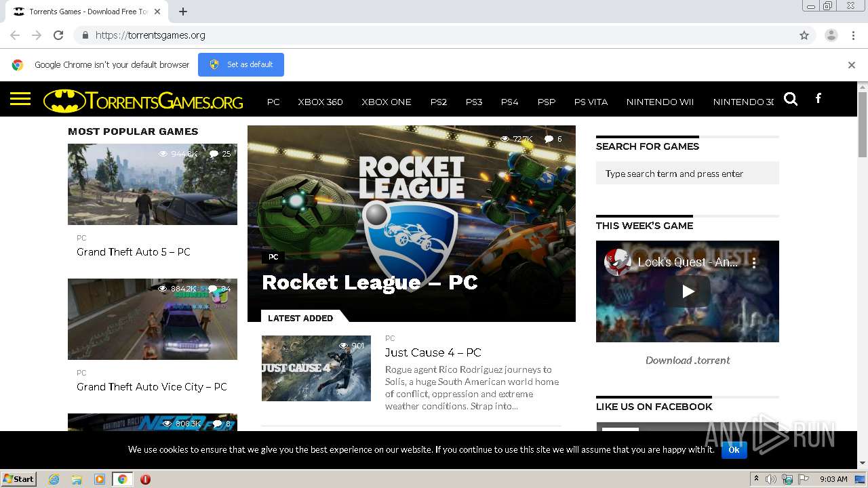Open the Just Cause 4 – PC article
The image size is (868, 488).
point(433,352)
